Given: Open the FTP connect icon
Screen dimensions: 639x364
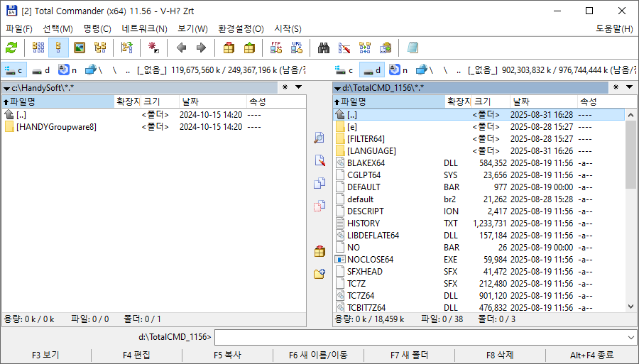Looking at the screenshot, I should (276, 48).
